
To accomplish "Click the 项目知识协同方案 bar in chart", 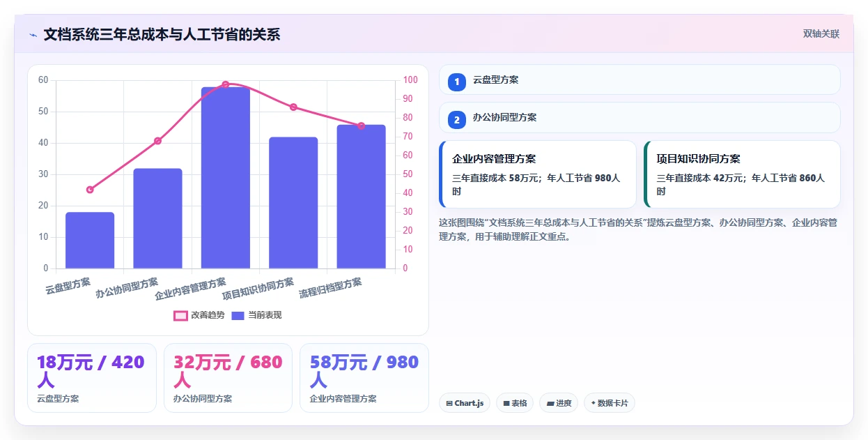I will (293, 203).
